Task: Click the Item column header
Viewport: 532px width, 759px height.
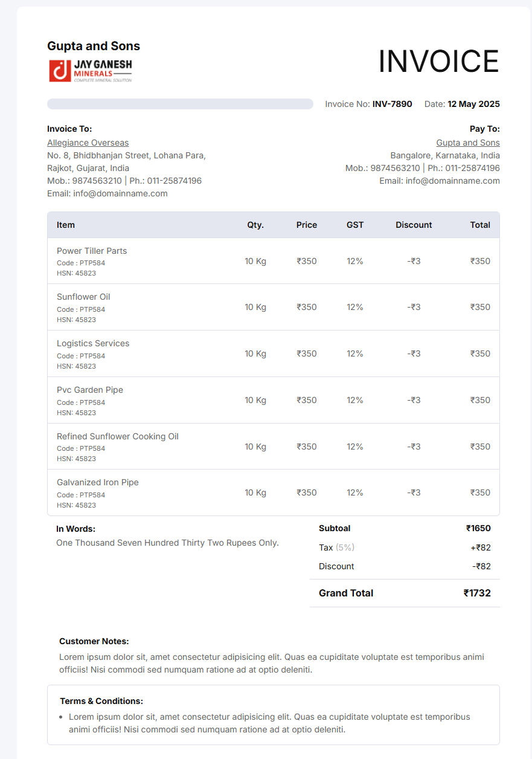Action: (66, 225)
